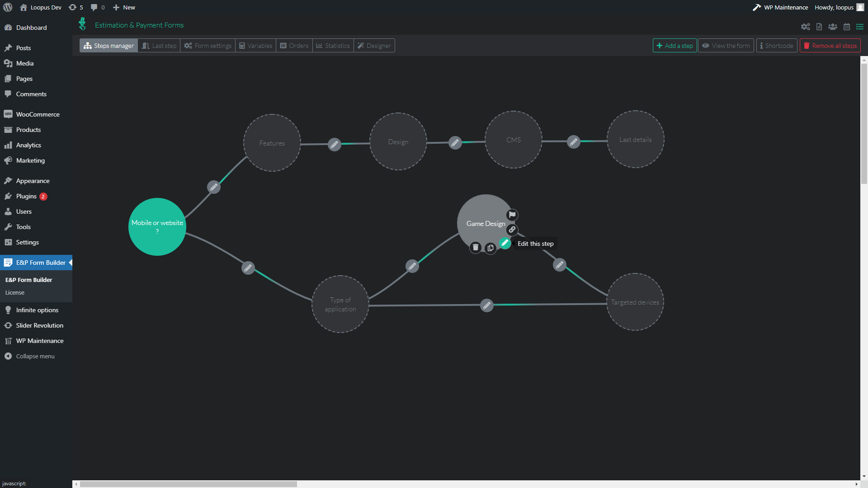Viewport: 868px width, 488px height.
Task: Click Remove all steps button
Action: point(830,45)
